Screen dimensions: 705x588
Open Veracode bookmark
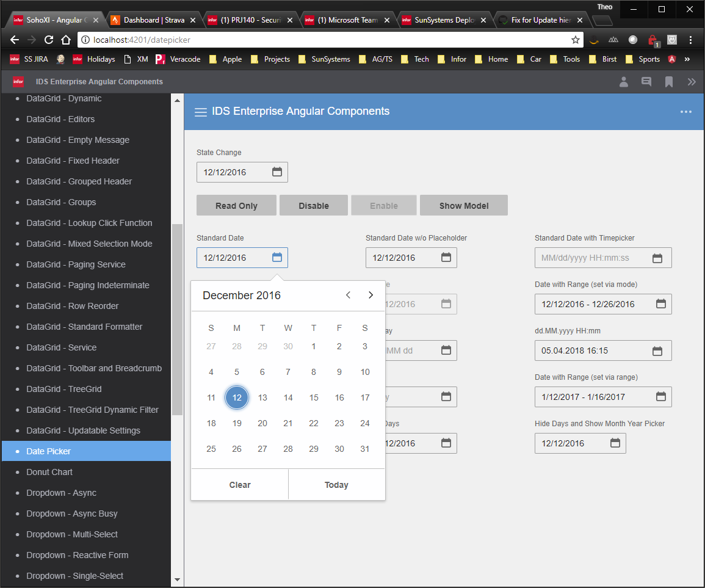178,59
